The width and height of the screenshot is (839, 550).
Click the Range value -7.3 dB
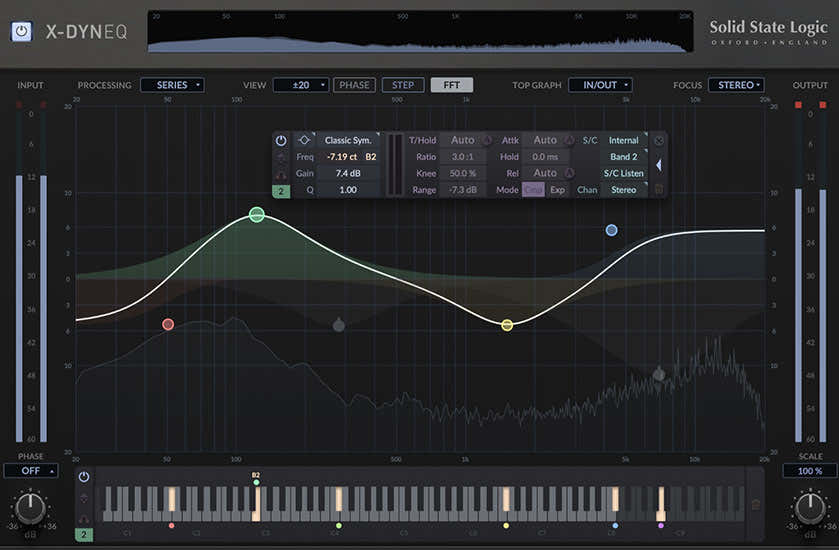pos(462,190)
